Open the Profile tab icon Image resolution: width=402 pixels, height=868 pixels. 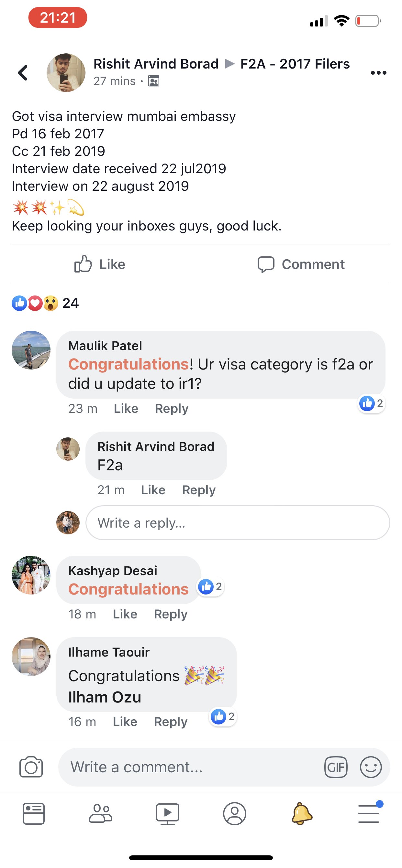pyautogui.click(x=234, y=814)
